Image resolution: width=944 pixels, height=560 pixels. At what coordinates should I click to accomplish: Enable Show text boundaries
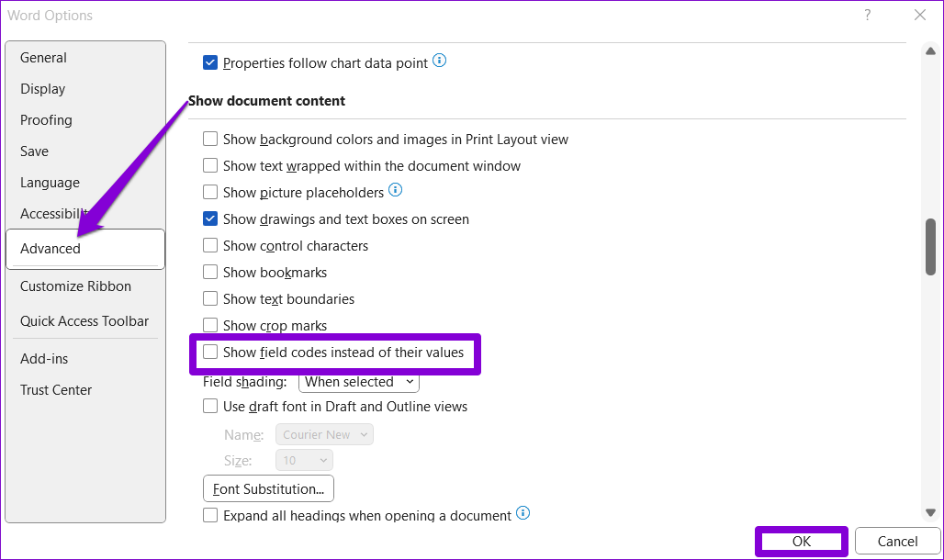click(210, 298)
